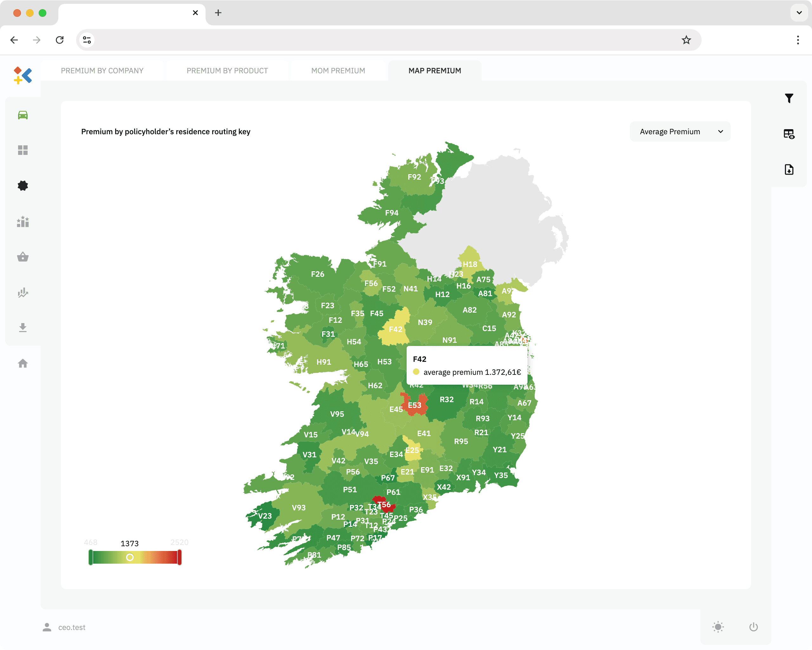Expand the browser tab search chevron
Viewport: 812px width, 650px height.
click(x=799, y=13)
